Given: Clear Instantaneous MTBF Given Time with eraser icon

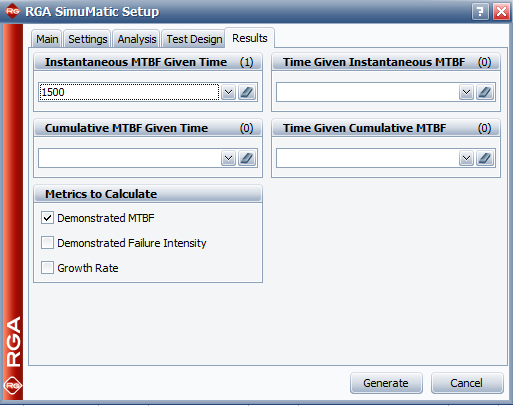Looking at the screenshot, I should coord(247,92).
